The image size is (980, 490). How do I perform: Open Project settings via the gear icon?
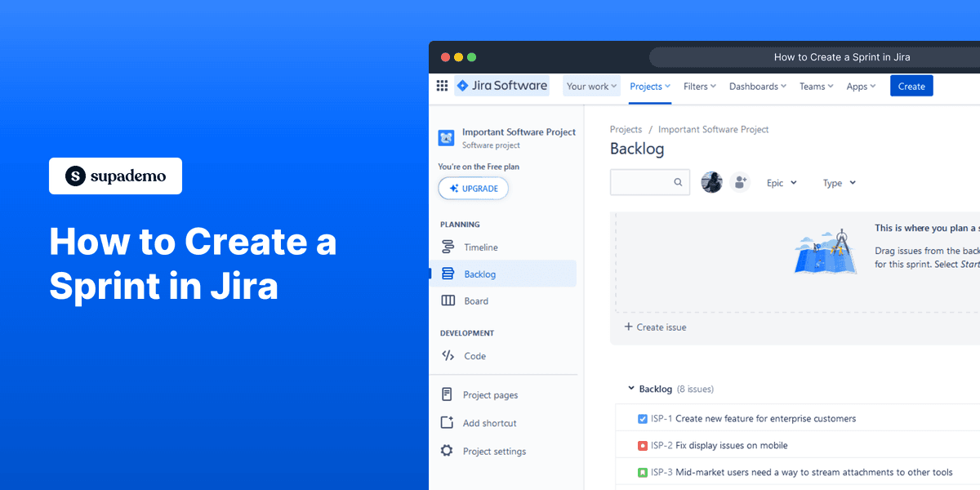click(x=448, y=450)
